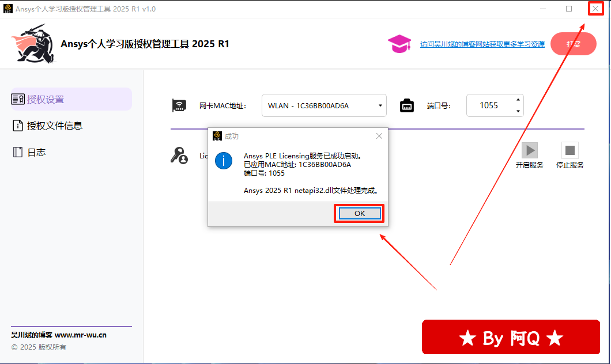Close the 成功 dialog with its X
Viewport: 611px width, 364px height.
[379, 136]
